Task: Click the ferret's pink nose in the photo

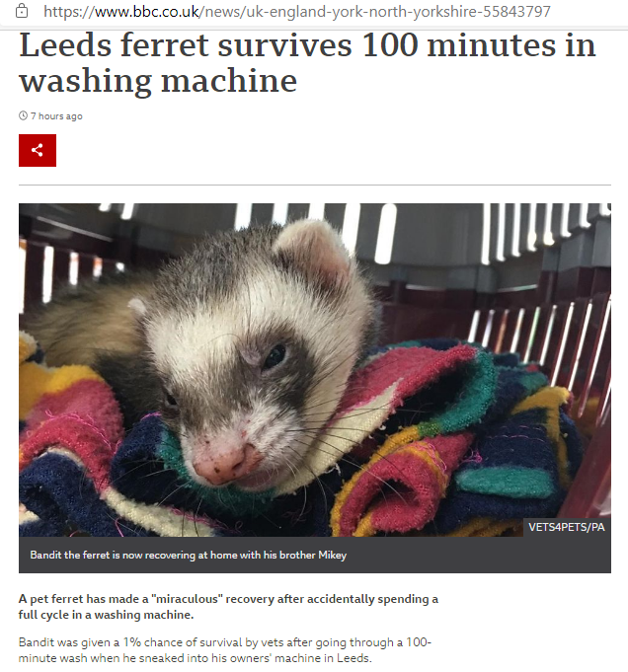Action: click(x=219, y=467)
